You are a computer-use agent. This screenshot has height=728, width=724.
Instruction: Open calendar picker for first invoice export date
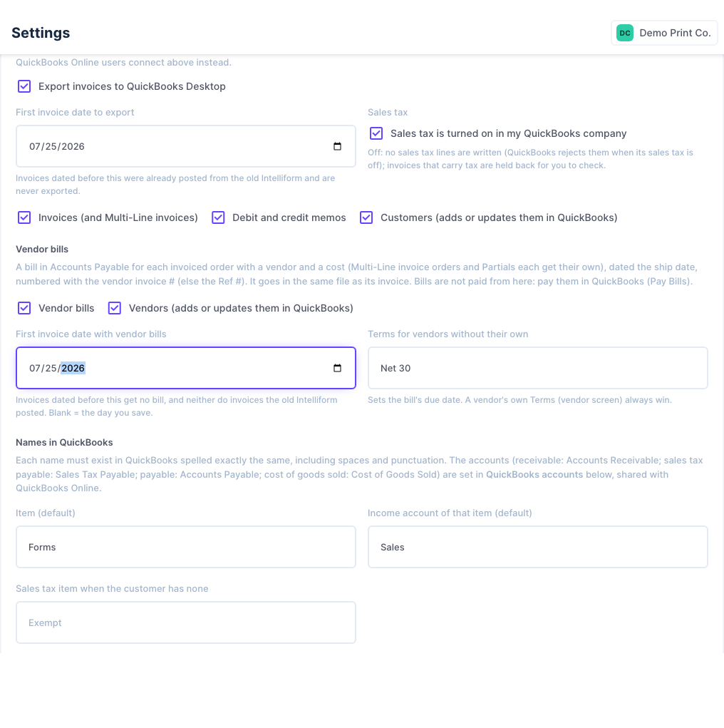tap(337, 146)
